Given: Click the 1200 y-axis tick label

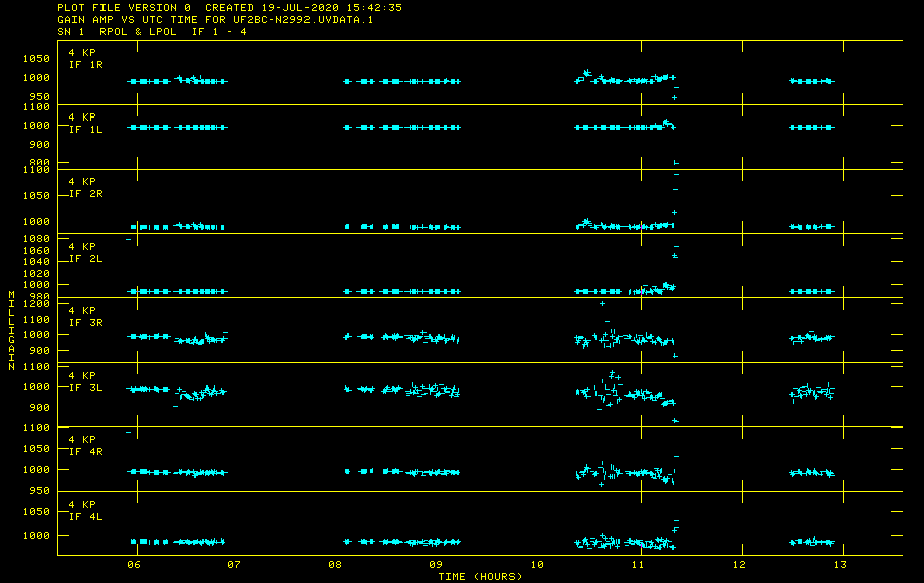Looking at the screenshot, I should tap(37, 304).
